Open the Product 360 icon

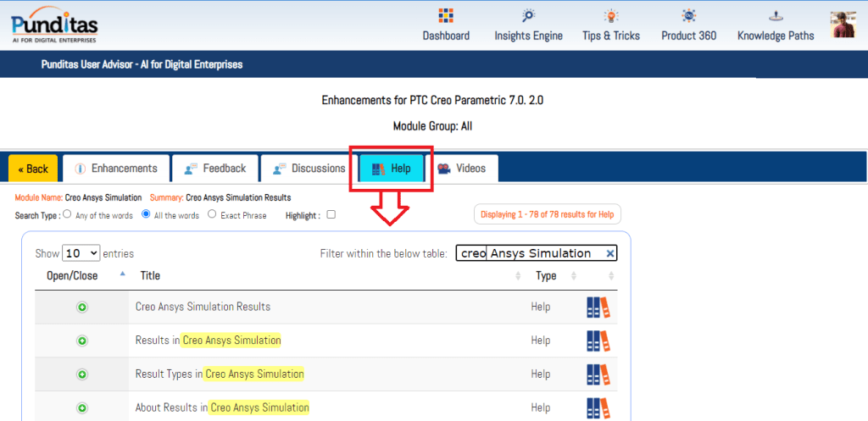[688, 16]
